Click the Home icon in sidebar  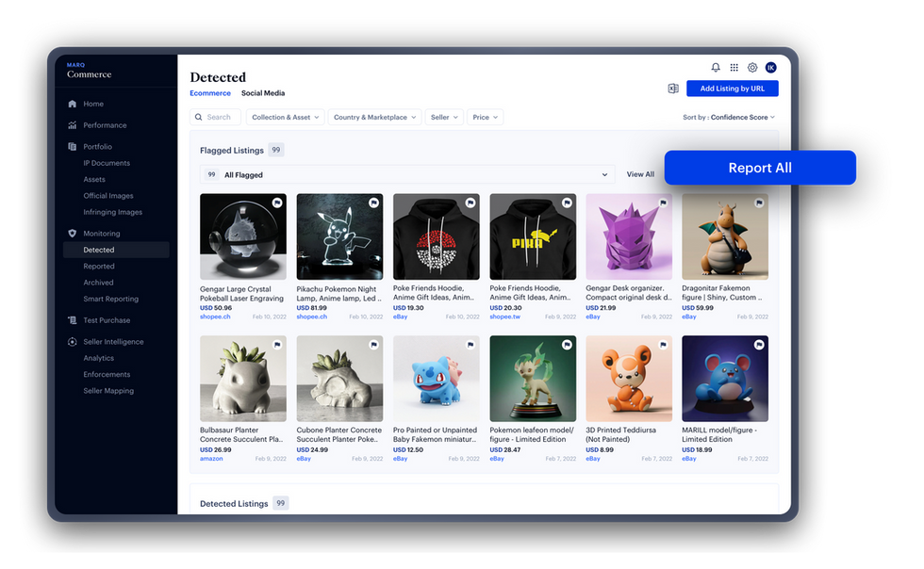pyautogui.click(x=72, y=104)
